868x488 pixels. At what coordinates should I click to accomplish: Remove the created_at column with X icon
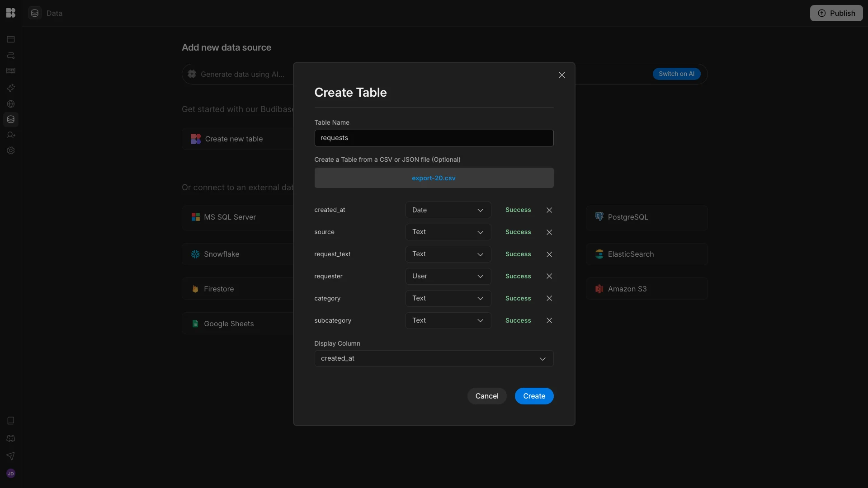(549, 210)
